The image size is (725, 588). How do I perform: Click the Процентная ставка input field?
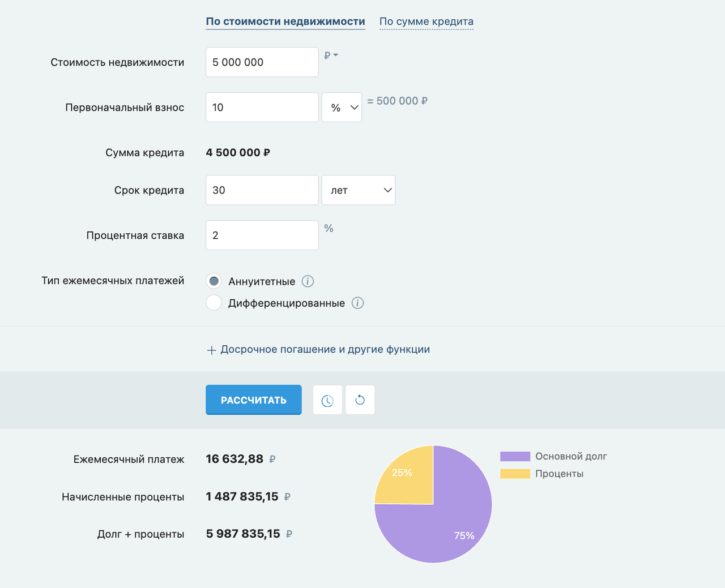(262, 235)
